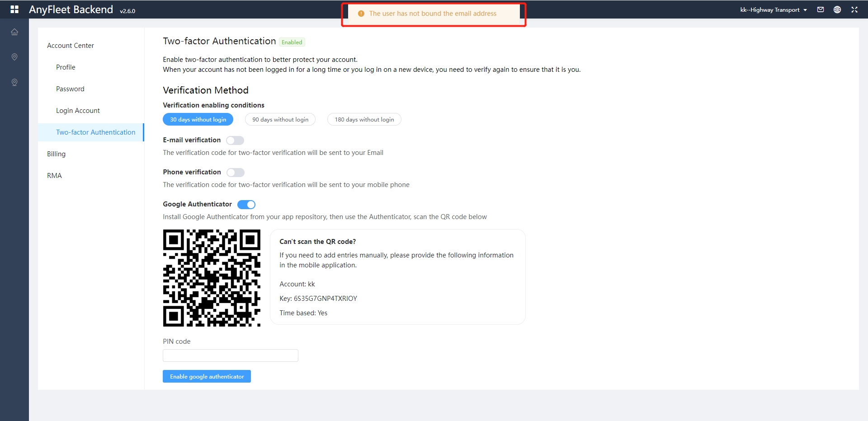This screenshot has height=421, width=868.
Task: Disable the Google Authenticator toggle
Action: point(246,204)
